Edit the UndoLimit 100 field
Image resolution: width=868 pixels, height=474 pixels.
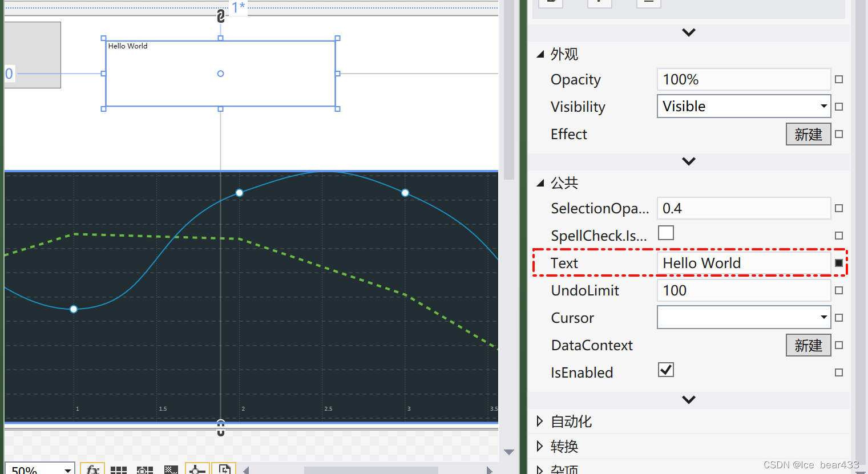[744, 290]
